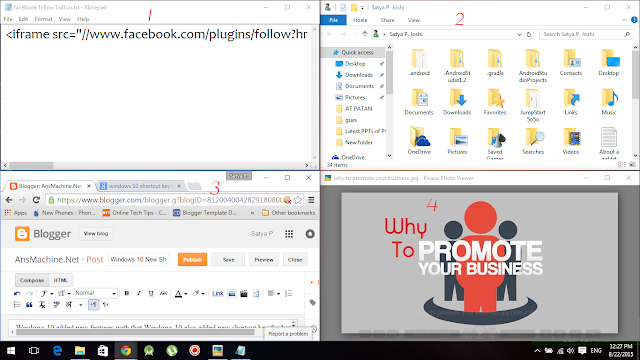Expand File Explorer address bar history dropdown
The height and width of the screenshot is (360, 640).
tap(519, 34)
